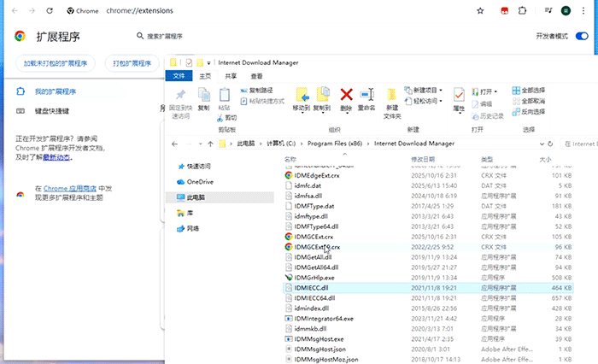Toggle the 开发者模式 developer mode switch
Viewport: 598px width, 364px height.
click(x=582, y=37)
